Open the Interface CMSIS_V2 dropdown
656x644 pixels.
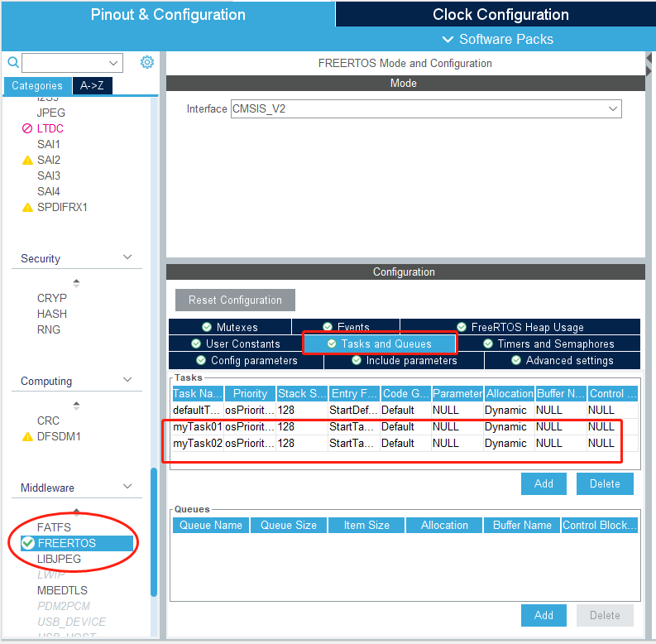coord(426,108)
